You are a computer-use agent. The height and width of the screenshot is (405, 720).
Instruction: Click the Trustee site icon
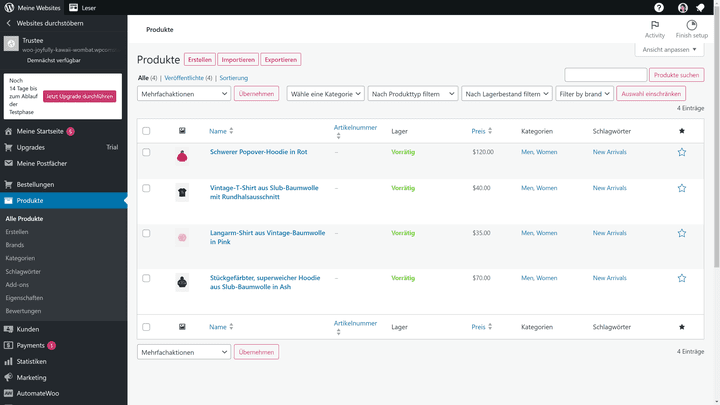click(x=11, y=44)
